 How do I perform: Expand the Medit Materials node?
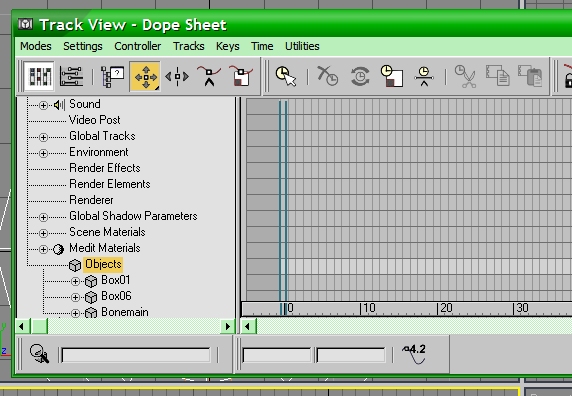pyautogui.click(x=43, y=249)
